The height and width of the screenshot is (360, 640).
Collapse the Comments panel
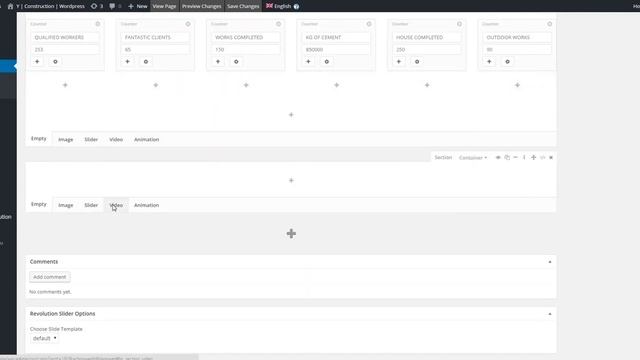tap(550, 262)
